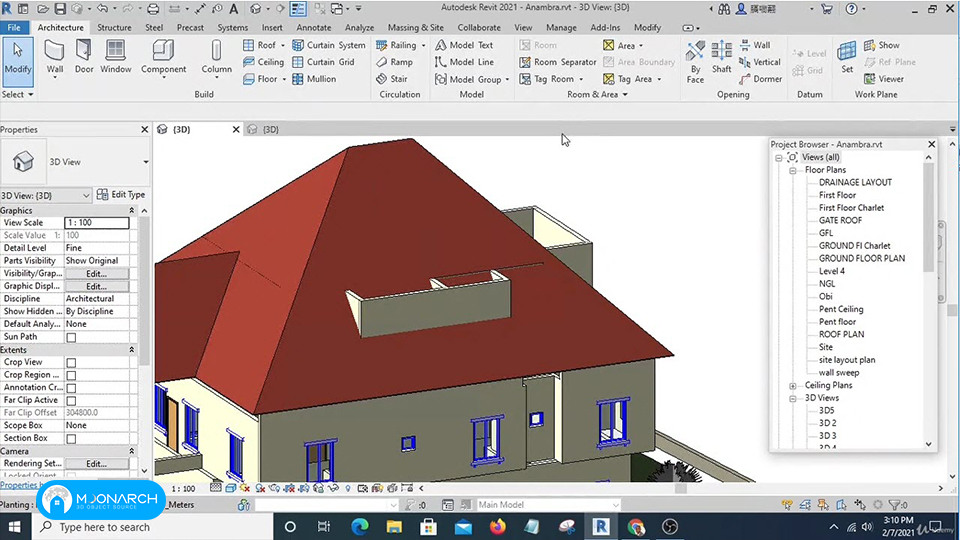The width and height of the screenshot is (960, 540).
Task: Select the Vertical opening tool
Action: 759,62
